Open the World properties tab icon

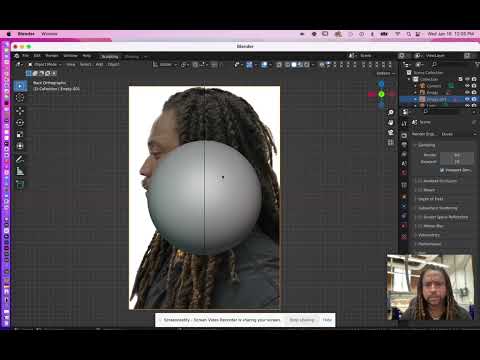404,173
